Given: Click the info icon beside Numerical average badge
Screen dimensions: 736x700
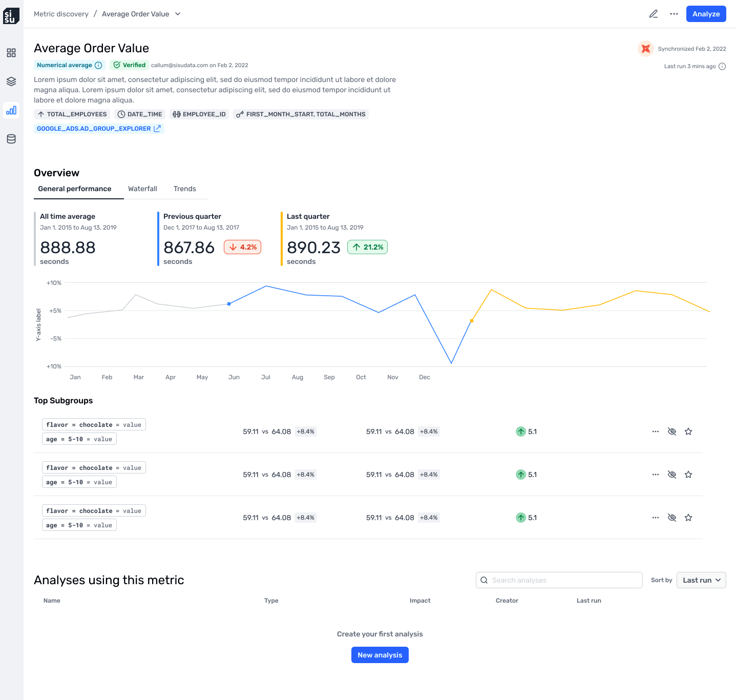Looking at the screenshot, I should click(98, 65).
